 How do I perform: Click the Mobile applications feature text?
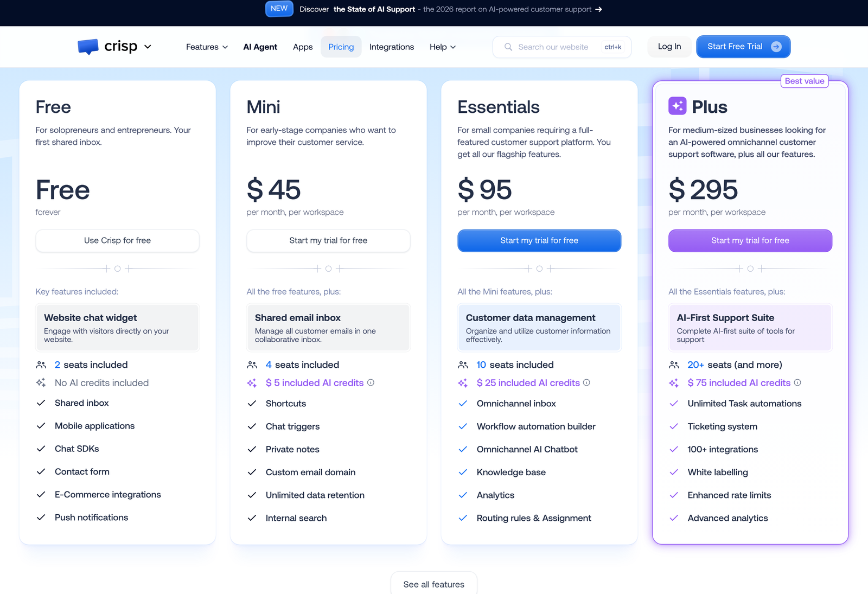[94, 426]
